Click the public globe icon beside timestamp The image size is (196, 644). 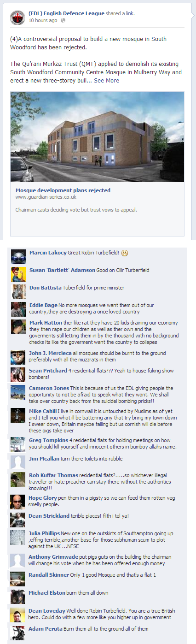click(x=63, y=21)
